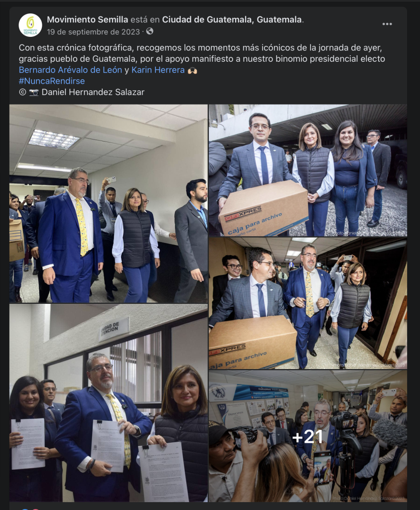The image size is (420, 510).
Task: Open the +21 more photos thumbnail
Action: [x=308, y=436]
